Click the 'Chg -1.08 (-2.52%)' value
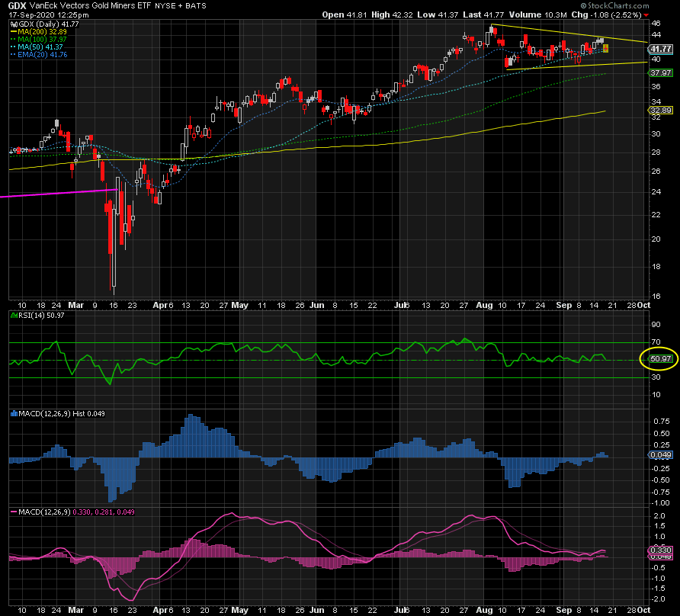This screenshot has width=680, height=616. [x=606, y=14]
